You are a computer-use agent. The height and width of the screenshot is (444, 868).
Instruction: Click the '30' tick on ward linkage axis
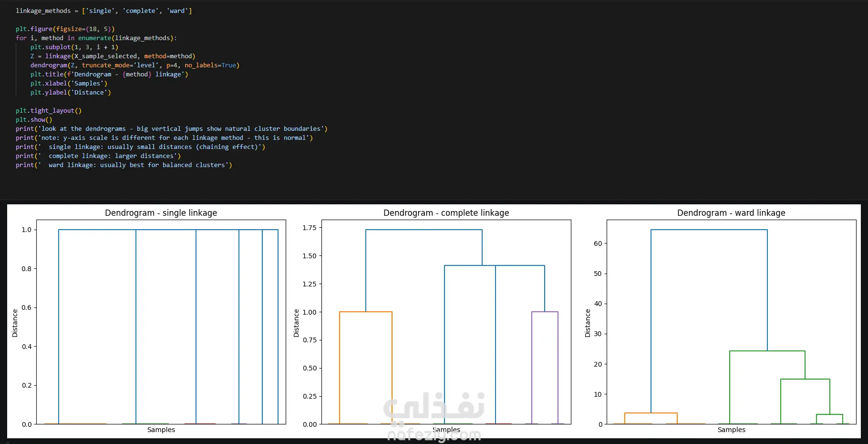tap(598, 334)
